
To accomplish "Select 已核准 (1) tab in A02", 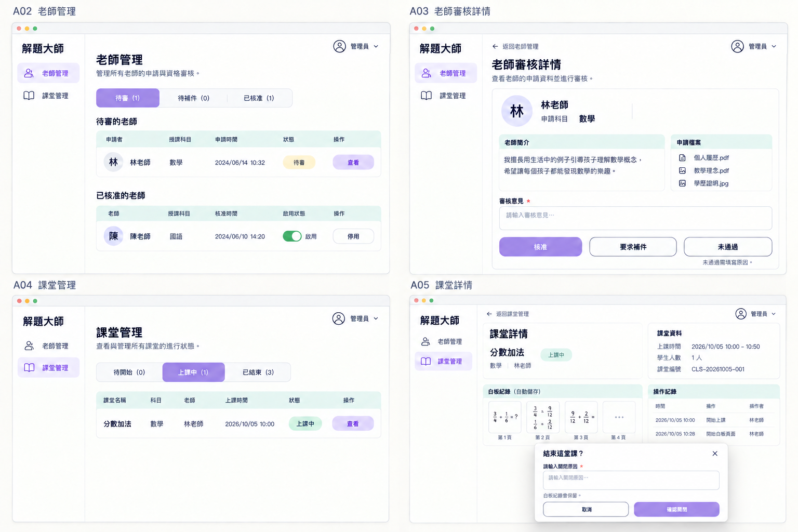I will pos(259,98).
